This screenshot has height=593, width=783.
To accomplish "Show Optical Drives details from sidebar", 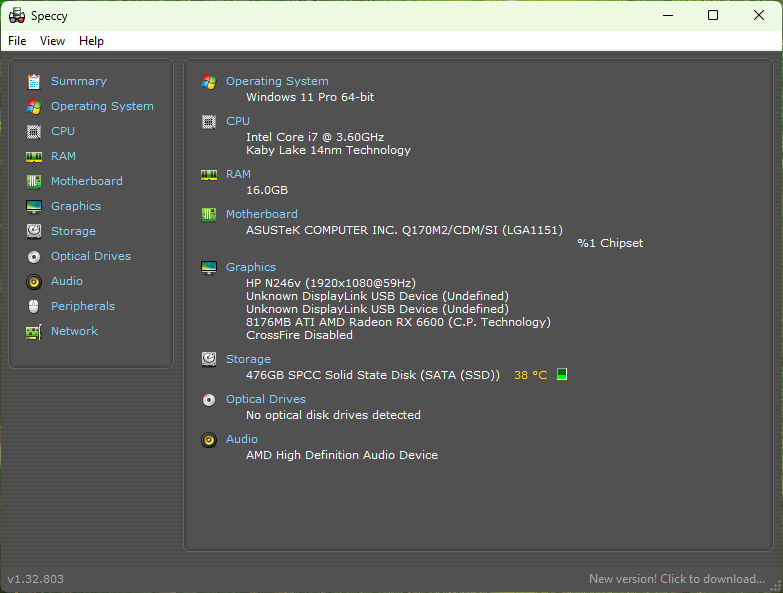I will click(91, 256).
